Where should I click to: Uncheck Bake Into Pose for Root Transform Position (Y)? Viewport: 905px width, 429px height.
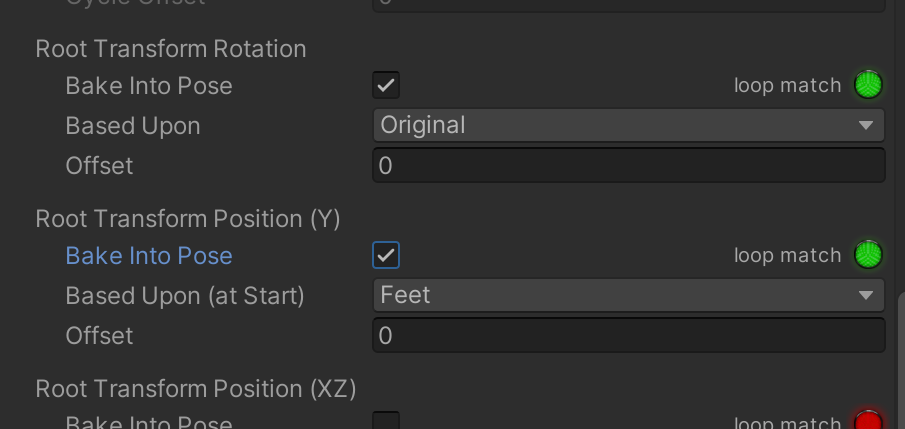coord(386,255)
